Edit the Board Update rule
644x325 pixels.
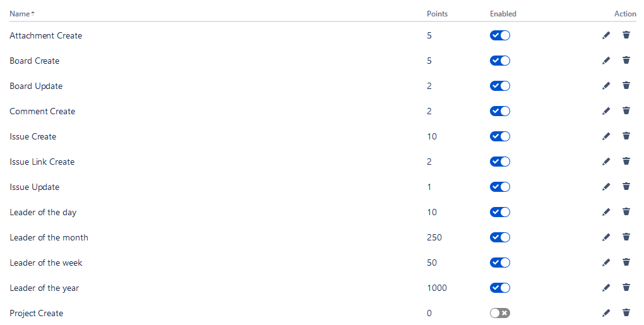606,86
